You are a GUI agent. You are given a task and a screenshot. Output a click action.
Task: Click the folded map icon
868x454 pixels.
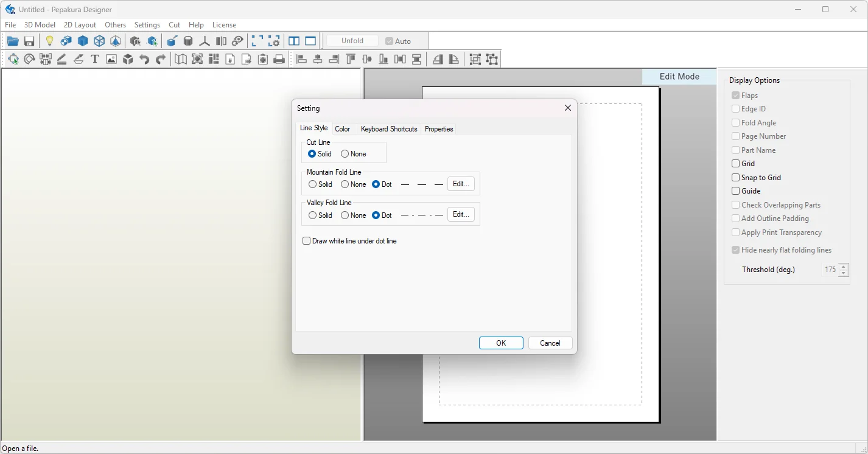tap(181, 59)
